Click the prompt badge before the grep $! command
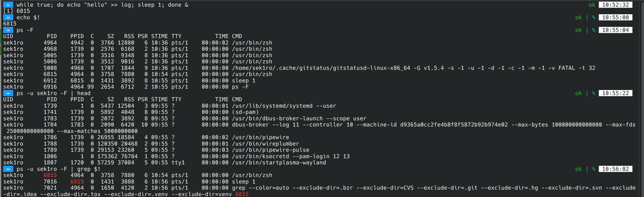The image size is (644, 197). coord(8,169)
